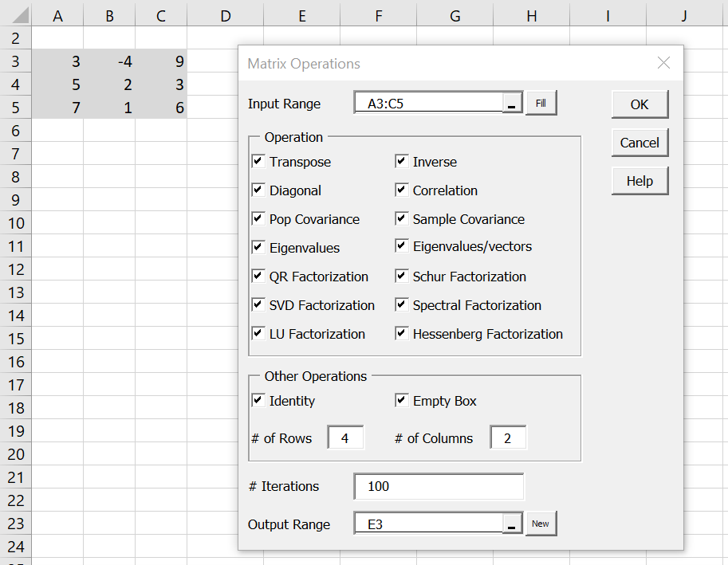728x565 pixels.
Task: Uncheck the Eigenvalues/vectors option
Action: [x=402, y=246]
